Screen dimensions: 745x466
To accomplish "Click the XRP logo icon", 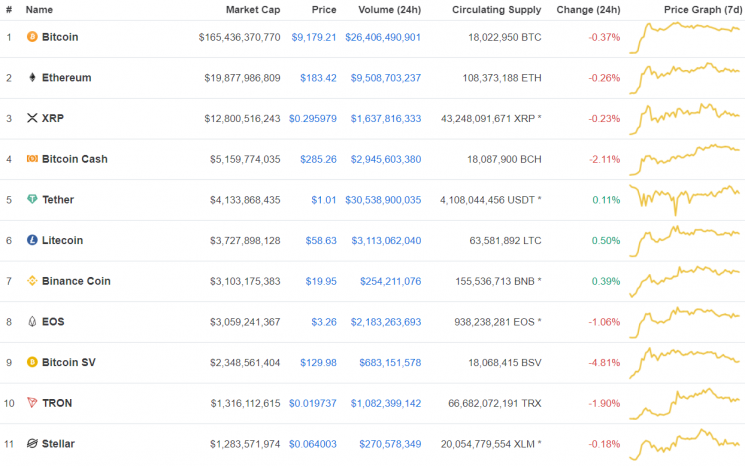I will coord(32,118).
